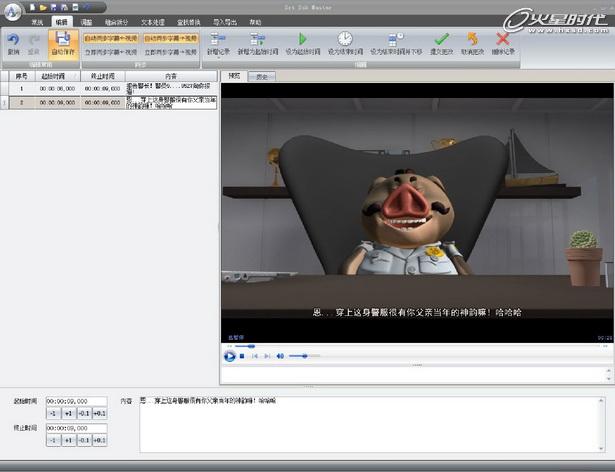Screen dimensions: 615x472
Task: Select the 编辑 ribbon tab
Action: [62, 22]
